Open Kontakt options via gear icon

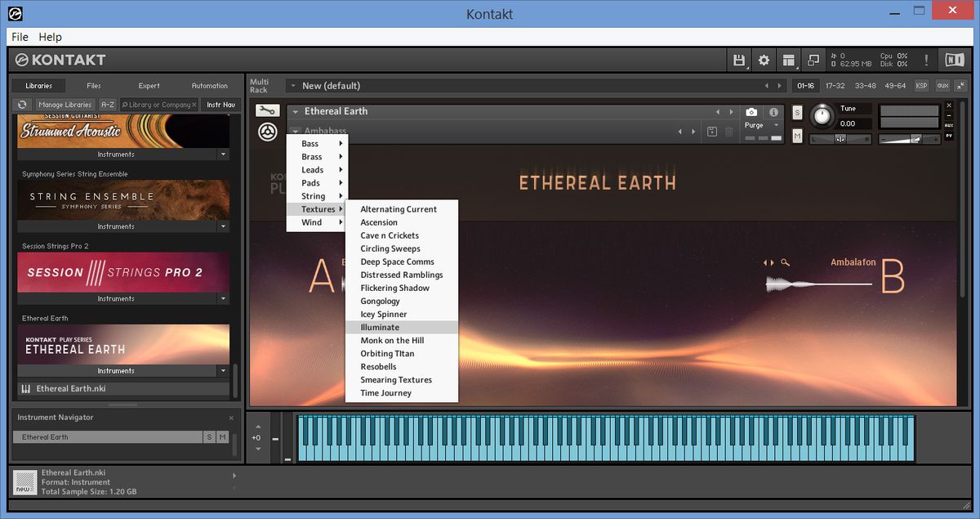coord(764,60)
